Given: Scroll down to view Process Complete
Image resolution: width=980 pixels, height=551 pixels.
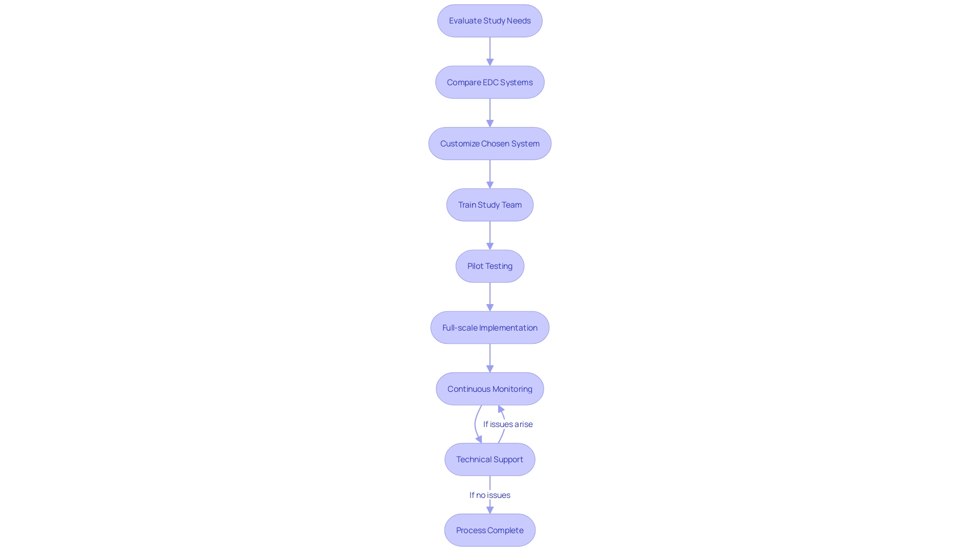Looking at the screenshot, I should click(489, 530).
